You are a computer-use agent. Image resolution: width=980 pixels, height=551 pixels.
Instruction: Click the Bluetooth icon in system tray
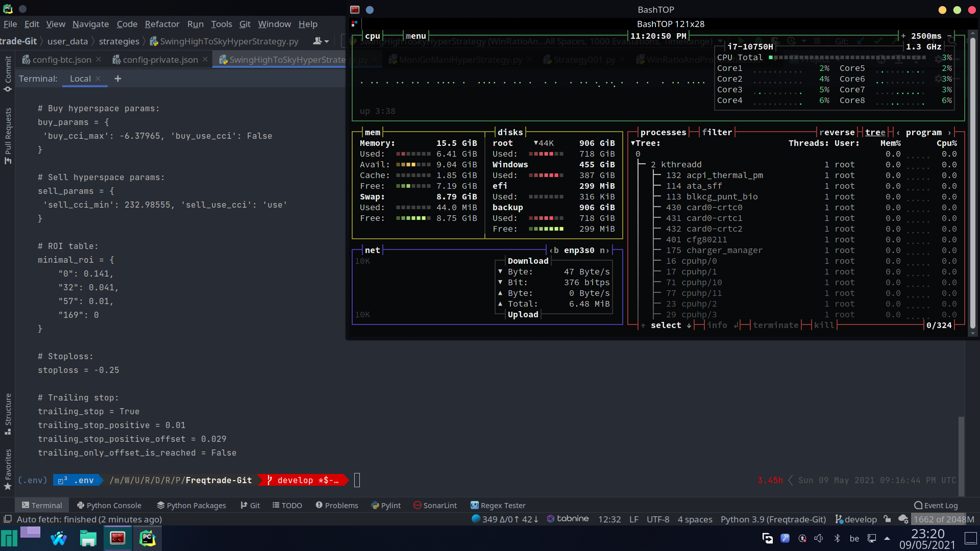click(x=837, y=538)
